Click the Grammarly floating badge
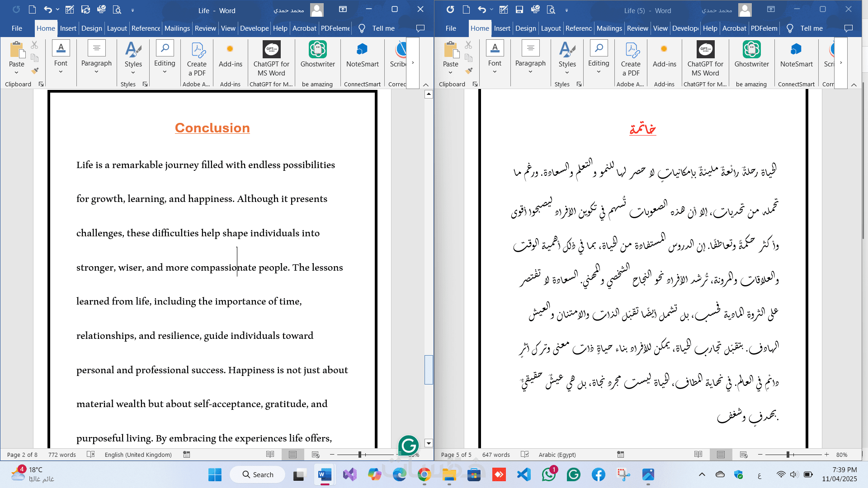 coord(408,446)
